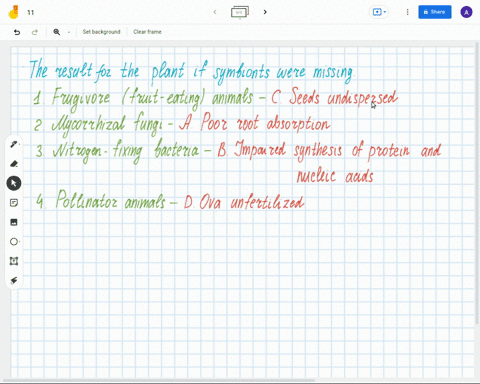Select the Pen tool
The height and width of the screenshot is (384, 480).
pyautogui.click(x=14, y=144)
